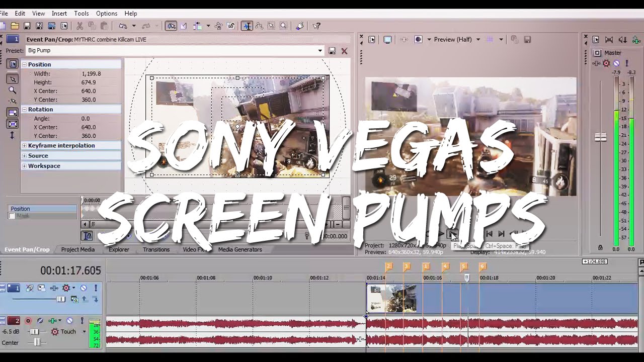Image resolution: width=644 pixels, height=362 pixels.
Task: Open Preview (Half) quality dropdown
Action: tap(478, 40)
